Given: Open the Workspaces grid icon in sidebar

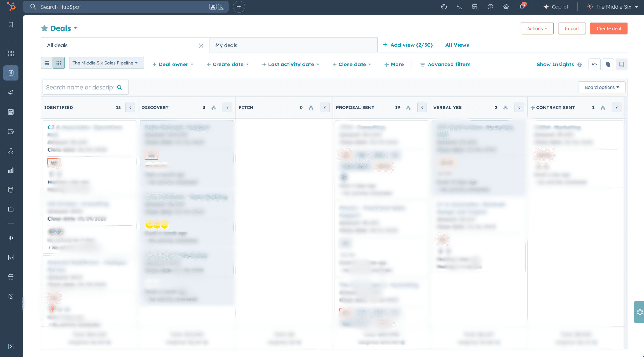Looking at the screenshot, I should point(11,53).
